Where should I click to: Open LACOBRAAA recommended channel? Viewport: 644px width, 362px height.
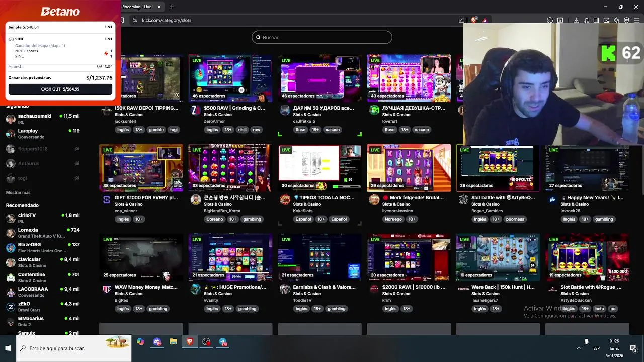click(43, 292)
